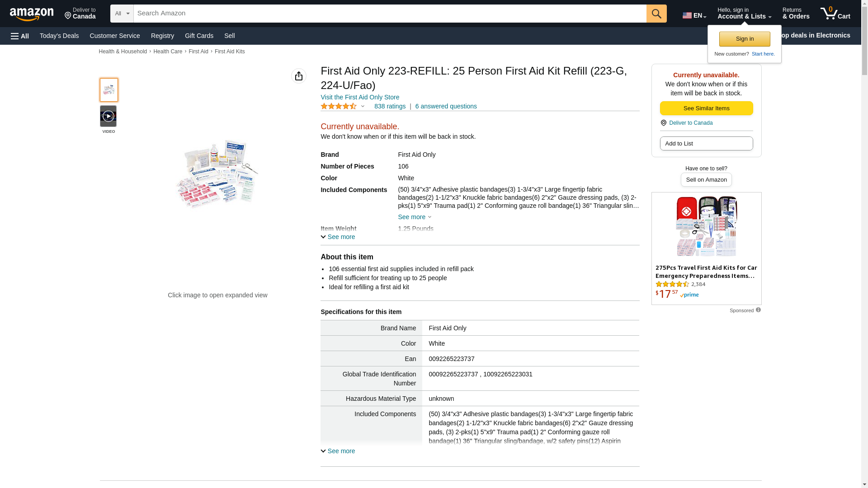Open the 838 ratings link
This screenshot has height=488, width=868.
click(390, 106)
